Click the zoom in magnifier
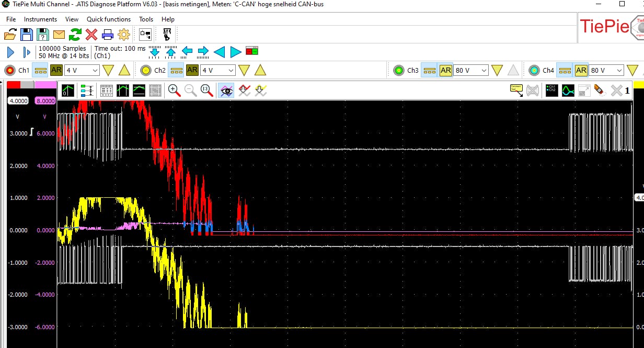 (x=174, y=91)
